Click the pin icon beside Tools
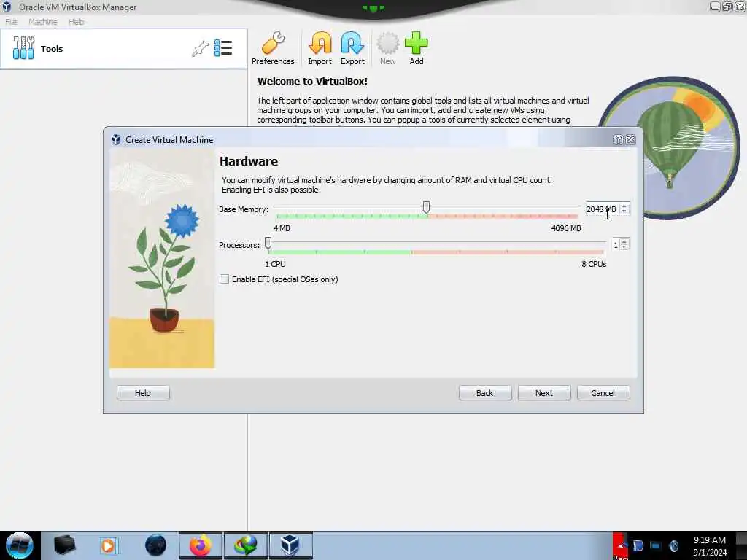 [200, 48]
